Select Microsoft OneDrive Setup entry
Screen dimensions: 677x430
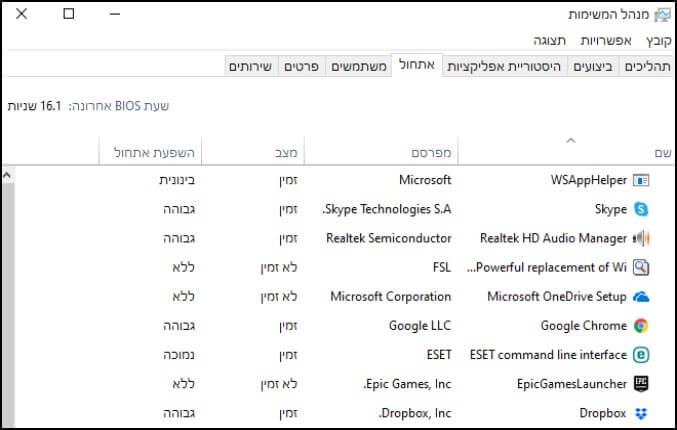[557, 297]
